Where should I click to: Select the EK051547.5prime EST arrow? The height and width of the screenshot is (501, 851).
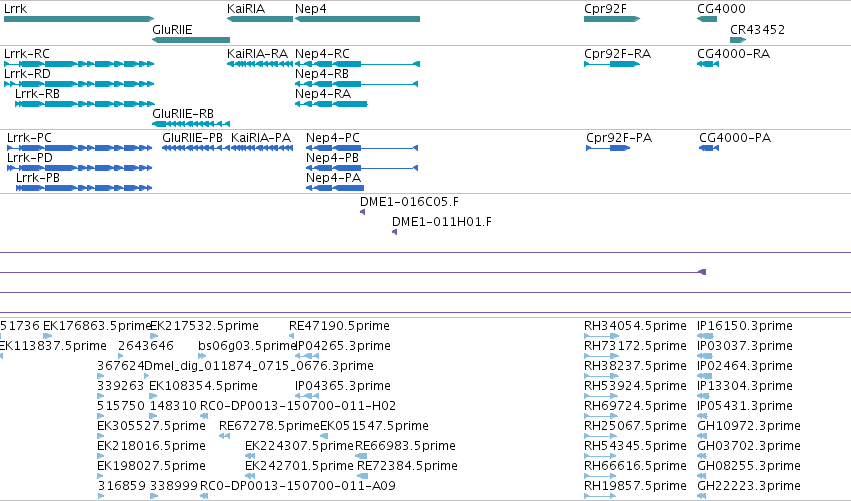[324, 436]
